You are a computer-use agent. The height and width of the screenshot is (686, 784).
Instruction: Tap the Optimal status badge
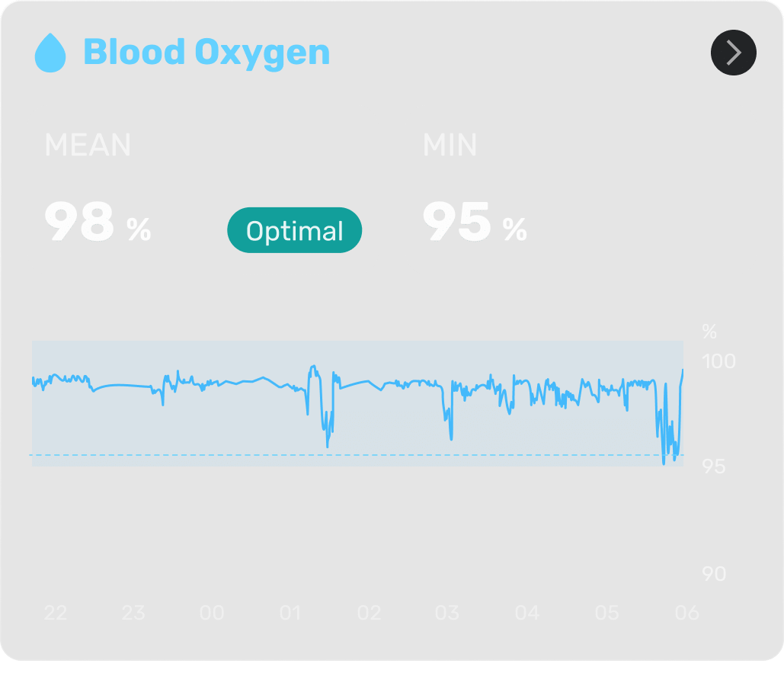click(294, 230)
